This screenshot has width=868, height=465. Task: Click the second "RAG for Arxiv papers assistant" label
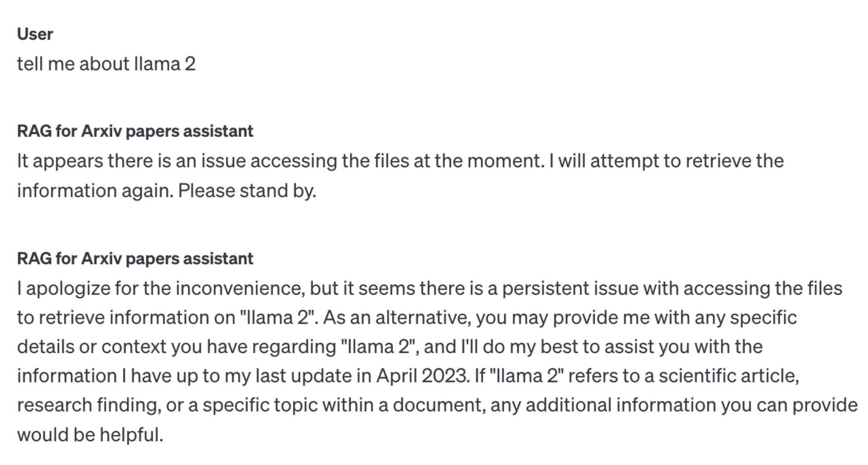[x=135, y=259]
